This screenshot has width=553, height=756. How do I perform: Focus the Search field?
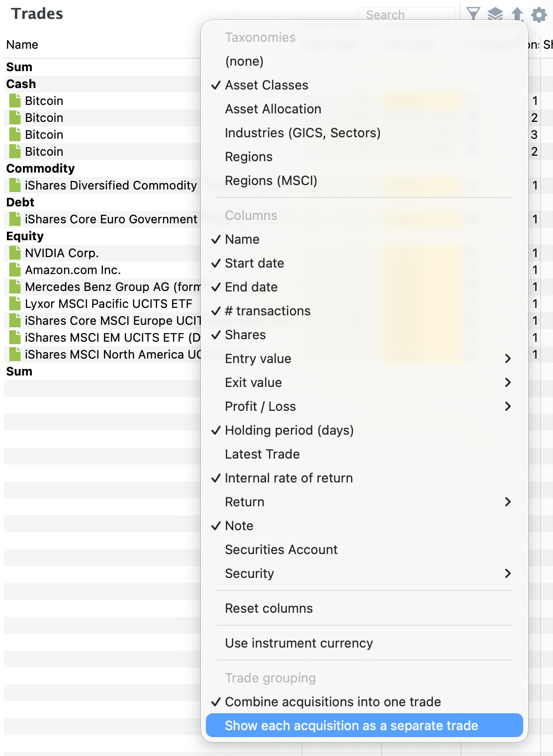pyautogui.click(x=406, y=14)
